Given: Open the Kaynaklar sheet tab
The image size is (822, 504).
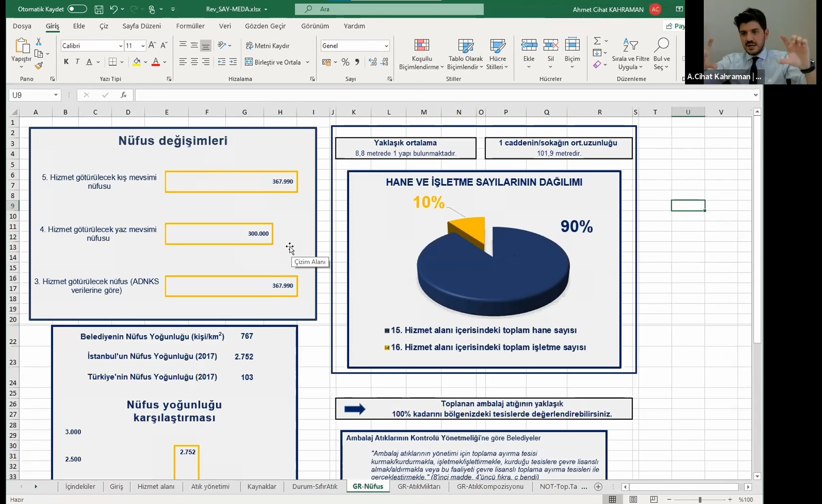Looking at the screenshot, I should [262, 487].
